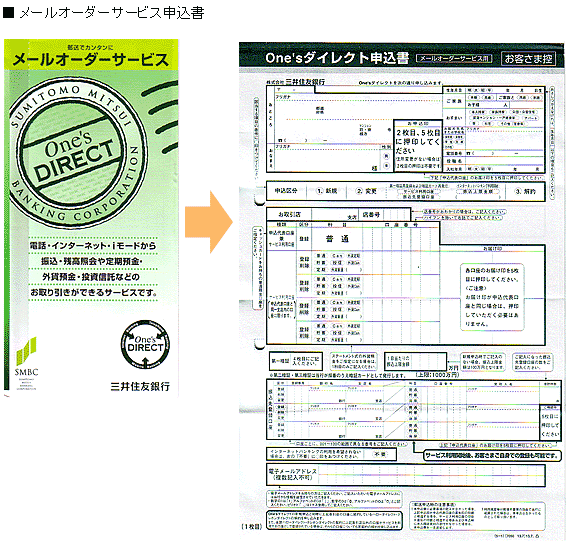The height and width of the screenshot is (541, 566).
Task: Click the 2枚目、5枚目に押印してください notice box
Action: [x=418, y=145]
